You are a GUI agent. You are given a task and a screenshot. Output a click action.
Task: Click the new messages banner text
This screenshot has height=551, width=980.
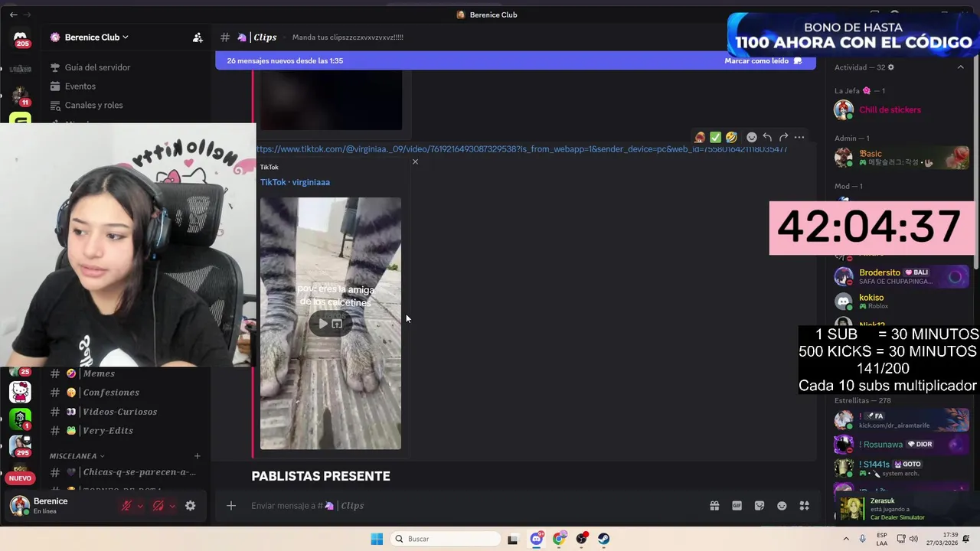tap(285, 61)
